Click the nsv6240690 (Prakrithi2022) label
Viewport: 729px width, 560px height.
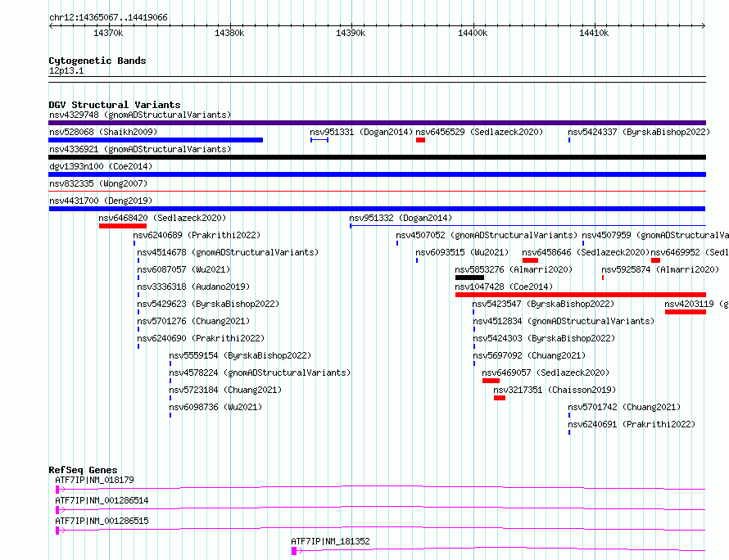(x=201, y=338)
